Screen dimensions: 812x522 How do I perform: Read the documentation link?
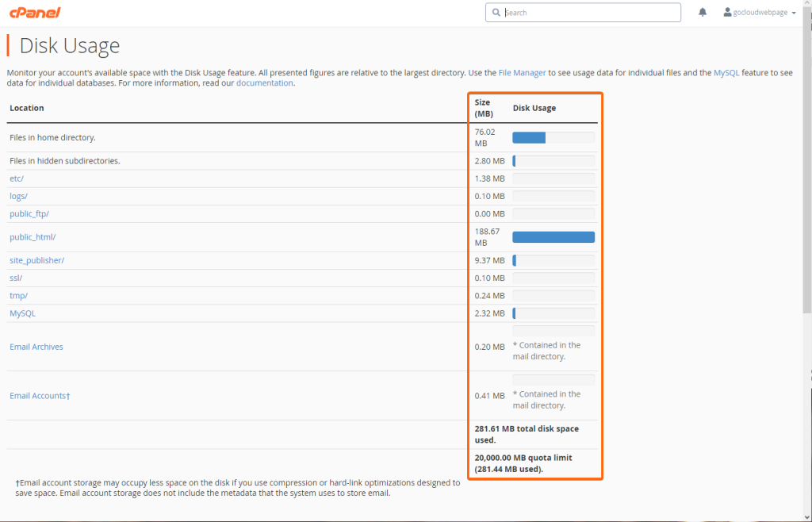(264, 83)
